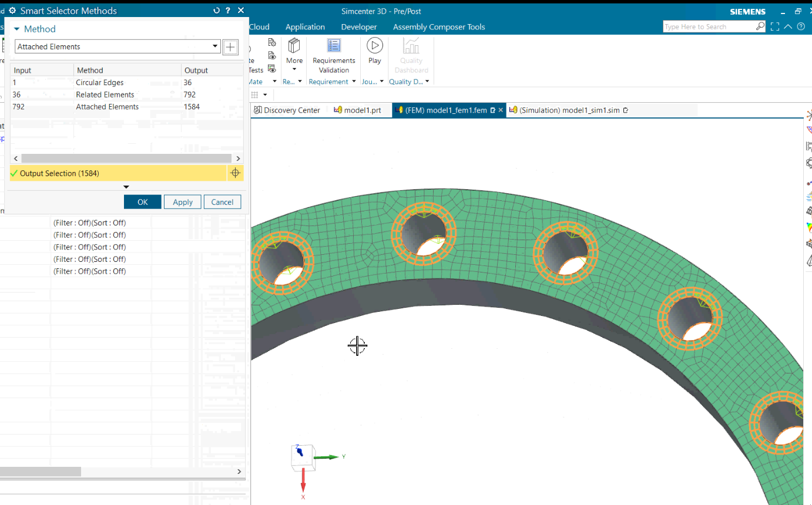The width and height of the screenshot is (812, 505).
Task: Pop out the model1_sim1.sim tab window
Action: [625, 110]
